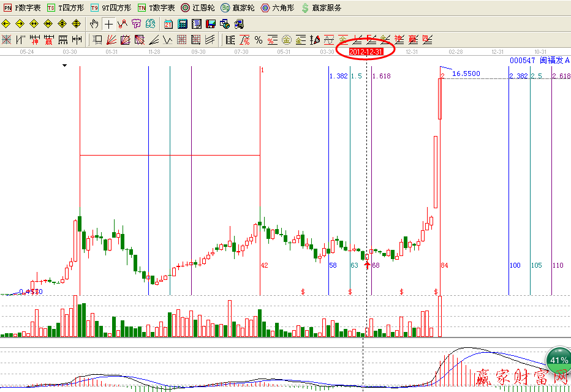Select the red Gann fan lines tool

click(x=111, y=40)
